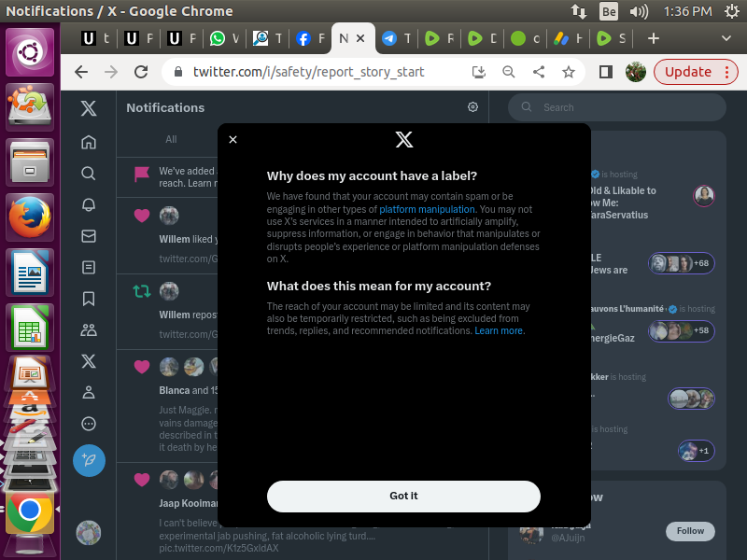
Task: Close the account label dialog
Action: pos(233,140)
